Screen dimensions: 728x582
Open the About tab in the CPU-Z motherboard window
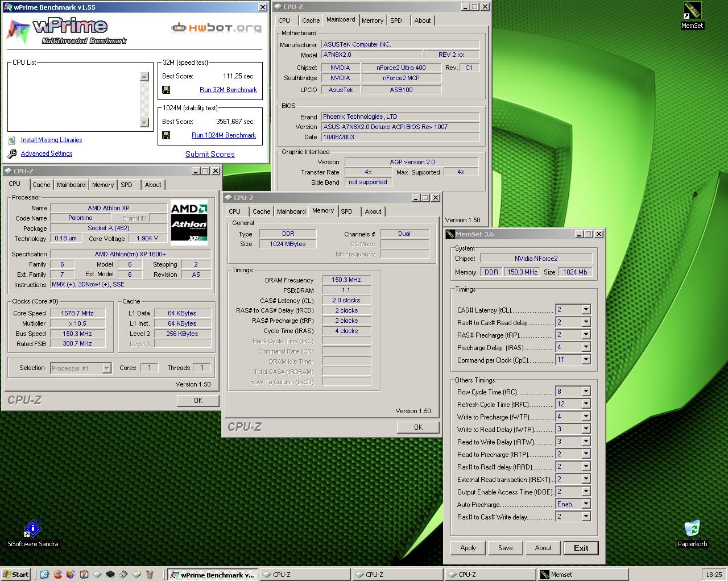[x=422, y=20]
